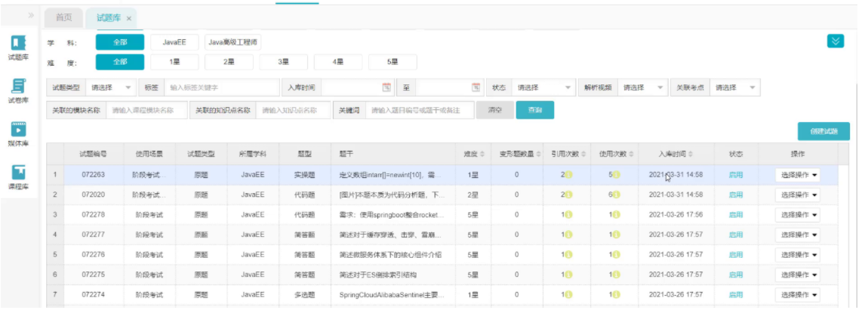Click 多选题 cell in row 072274

pos(304,294)
